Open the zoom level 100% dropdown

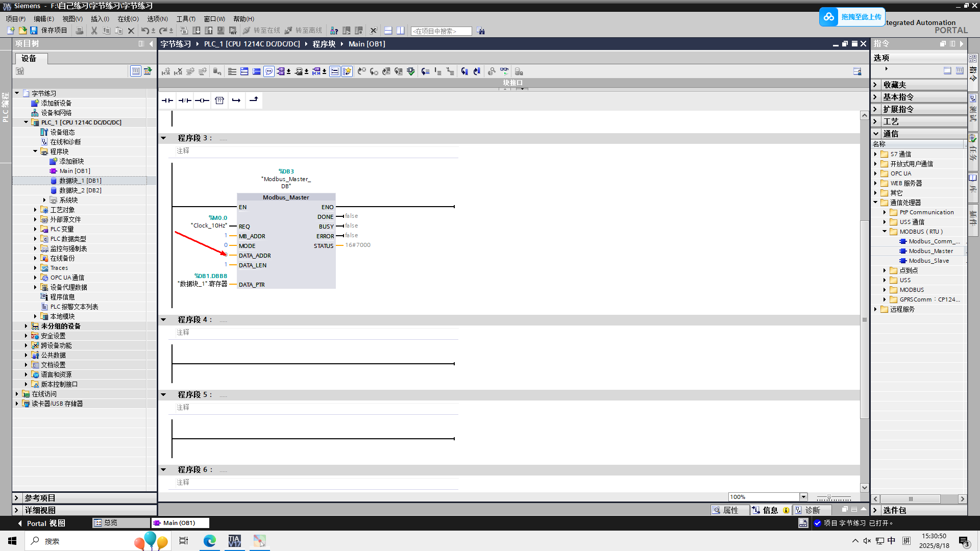pyautogui.click(x=803, y=497)
